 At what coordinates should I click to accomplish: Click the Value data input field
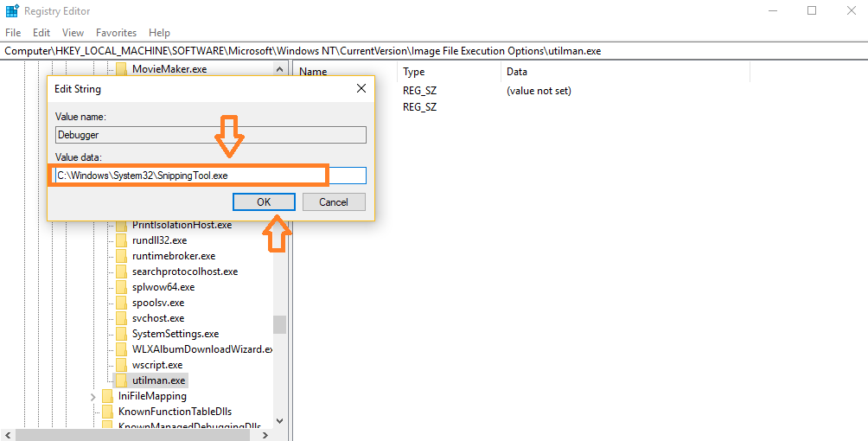tap(211, 176)
